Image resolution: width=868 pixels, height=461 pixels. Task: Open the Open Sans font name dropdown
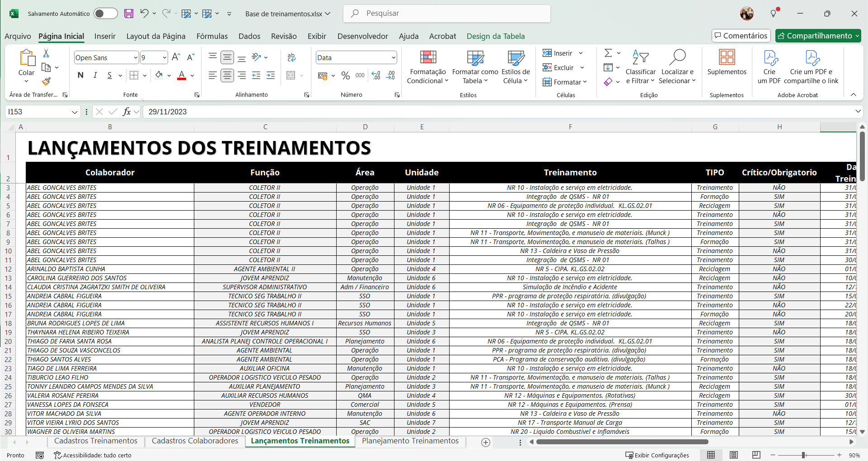[135, 58]
